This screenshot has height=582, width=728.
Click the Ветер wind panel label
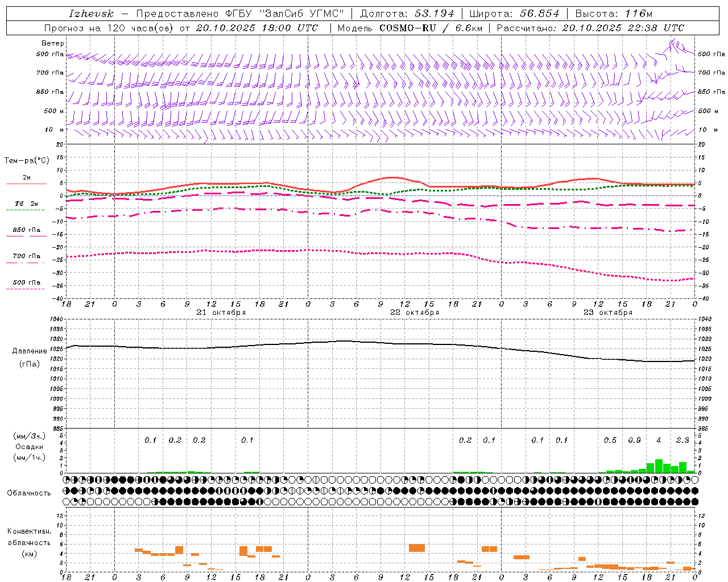click(53, 43)
